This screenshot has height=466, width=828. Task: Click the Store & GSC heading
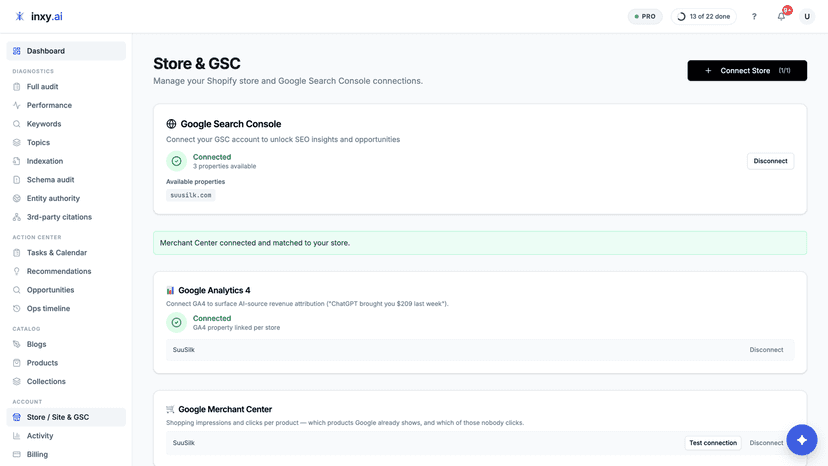pyautogui.click(x=197, y=63)
